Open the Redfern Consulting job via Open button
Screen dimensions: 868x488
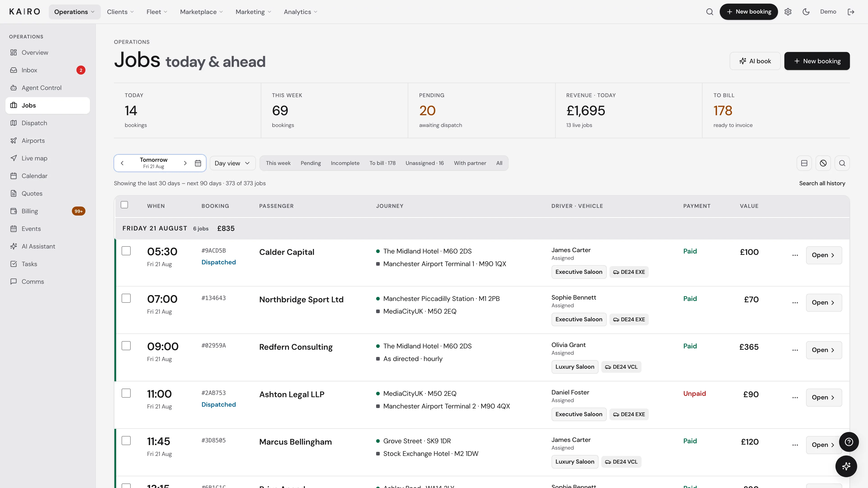pyautogui.click(x=824, y=350)
